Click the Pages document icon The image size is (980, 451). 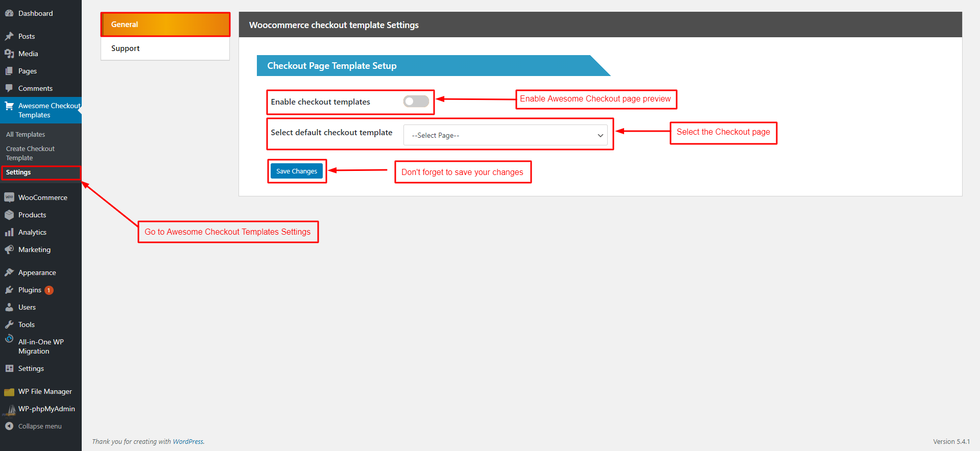coord(9,71)
